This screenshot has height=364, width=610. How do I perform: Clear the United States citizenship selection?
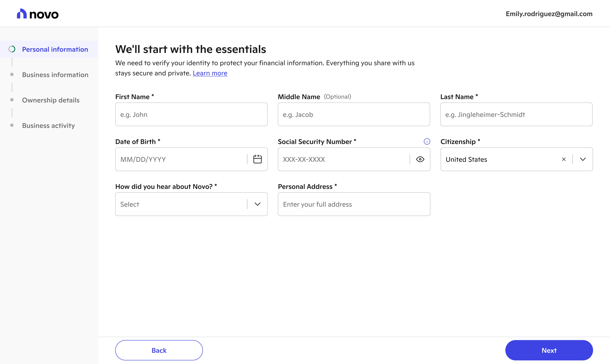[564, 159]
